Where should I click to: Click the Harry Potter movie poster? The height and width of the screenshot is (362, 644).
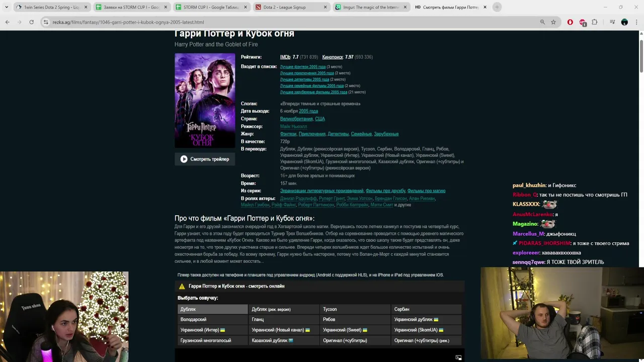click(205, 101)
